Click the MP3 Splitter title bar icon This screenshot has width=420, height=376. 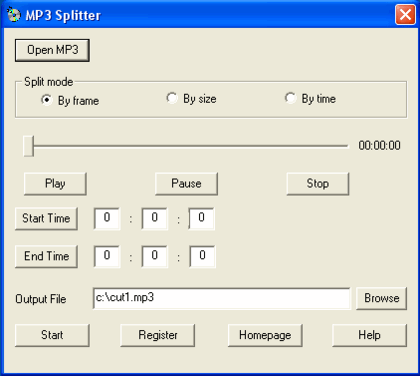click(x=14, y=15)
